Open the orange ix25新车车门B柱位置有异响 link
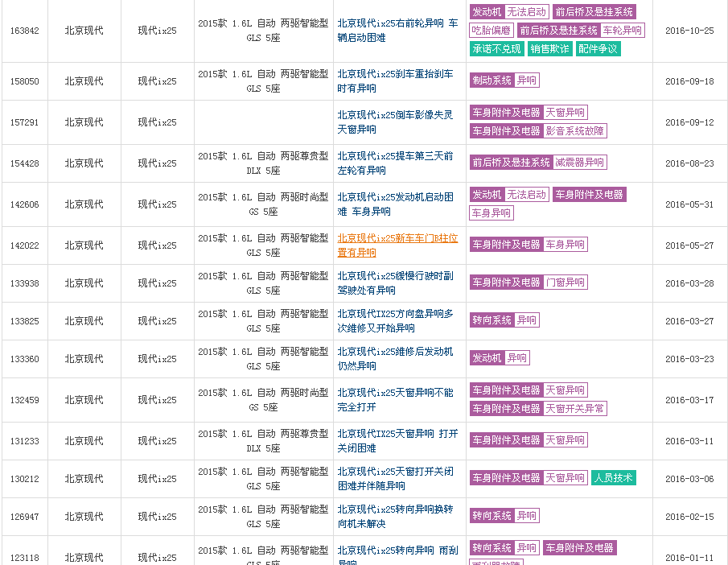Viewport: 728px width, 565px height. (397, 245)
